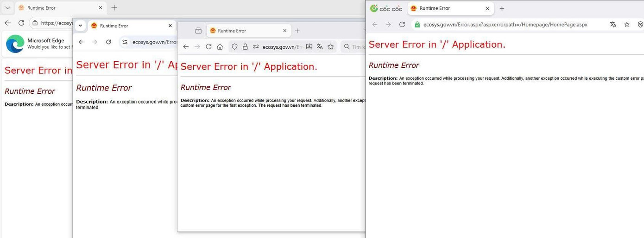
Task: Expand the Chrome tab search dropdown
Action: 81,26
